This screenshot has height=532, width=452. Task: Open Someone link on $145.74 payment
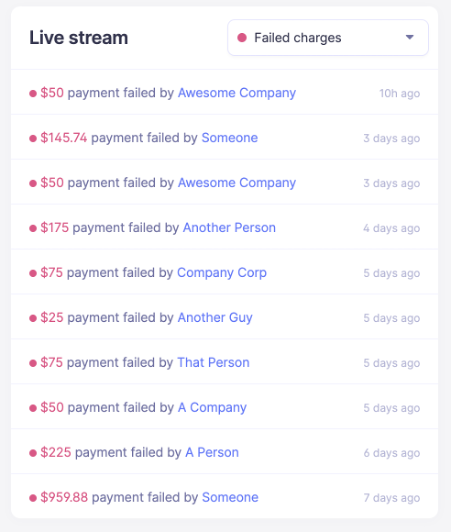230,138
